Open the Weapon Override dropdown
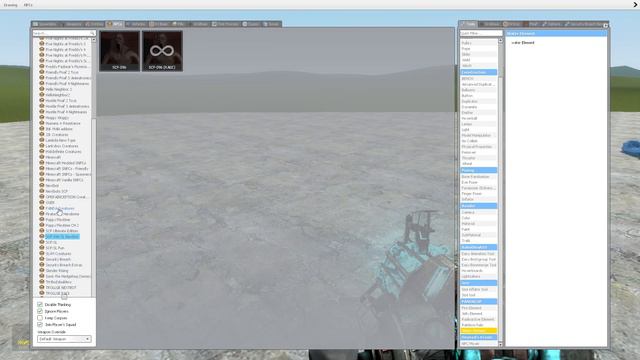 coord(64,339)
